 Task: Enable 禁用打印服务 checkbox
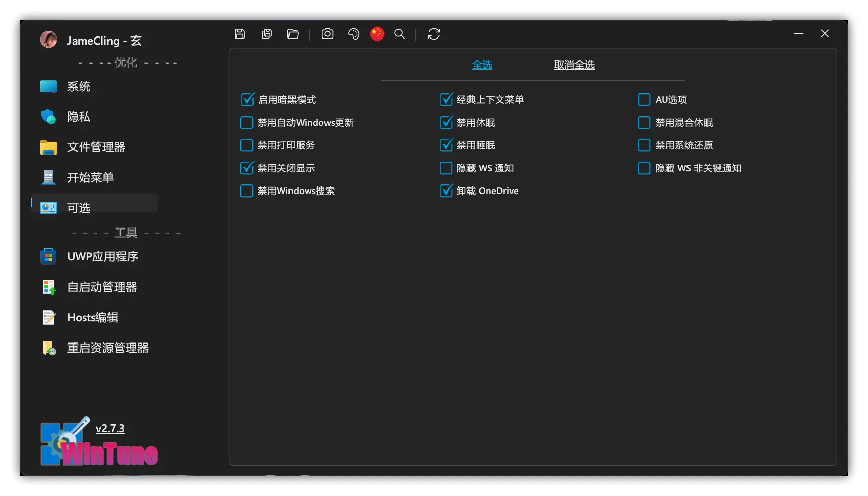click(246, 145)
